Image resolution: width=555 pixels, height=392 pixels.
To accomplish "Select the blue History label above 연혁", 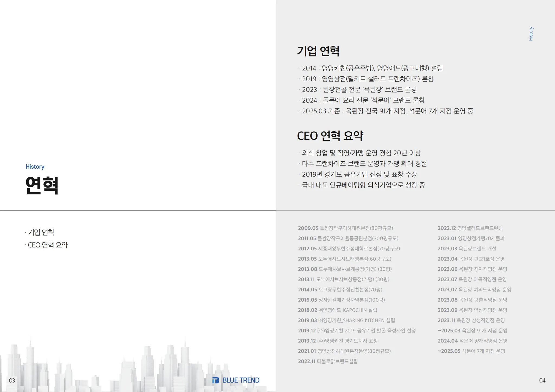I will tap(35, 166).
